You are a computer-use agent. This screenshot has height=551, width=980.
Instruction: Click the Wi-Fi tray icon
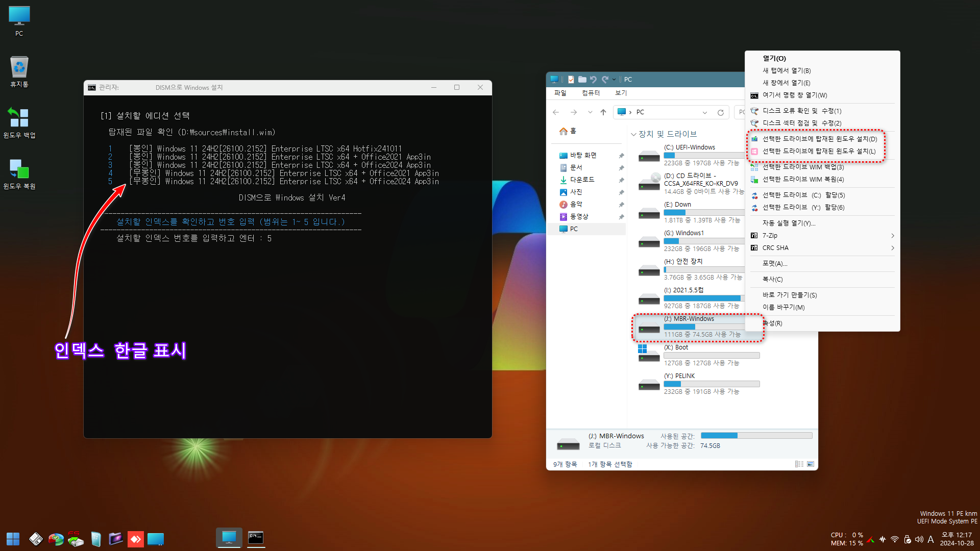click(895, 539)
